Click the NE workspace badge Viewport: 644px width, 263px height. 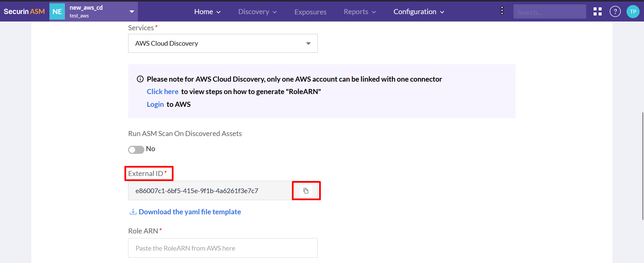(x=57, y=12)
